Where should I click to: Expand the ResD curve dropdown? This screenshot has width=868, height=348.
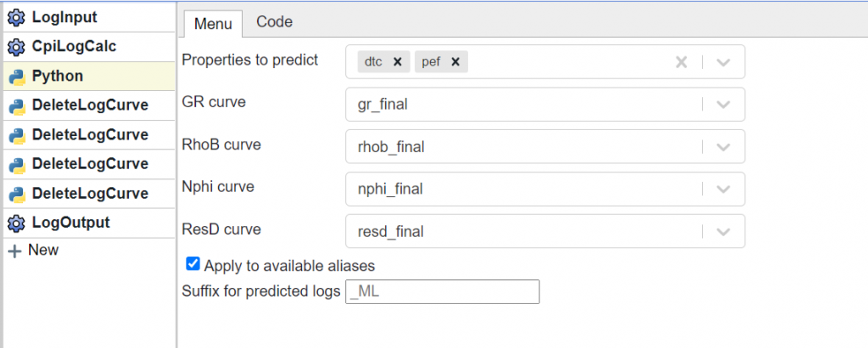point(723,231)
